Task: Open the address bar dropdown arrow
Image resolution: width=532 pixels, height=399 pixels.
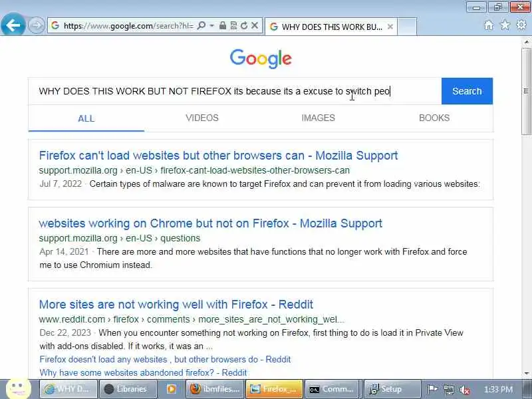Action: (211, 25)
